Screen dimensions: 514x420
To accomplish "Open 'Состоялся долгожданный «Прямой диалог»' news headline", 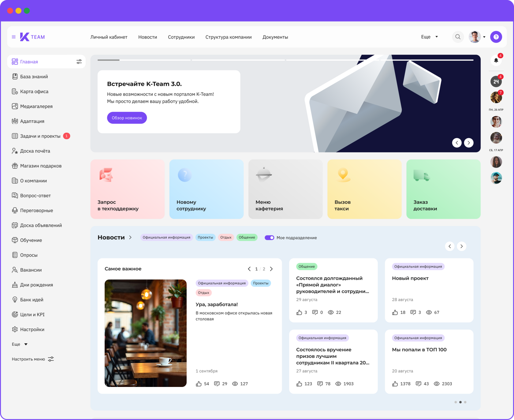I will click(x=333, y=285).
